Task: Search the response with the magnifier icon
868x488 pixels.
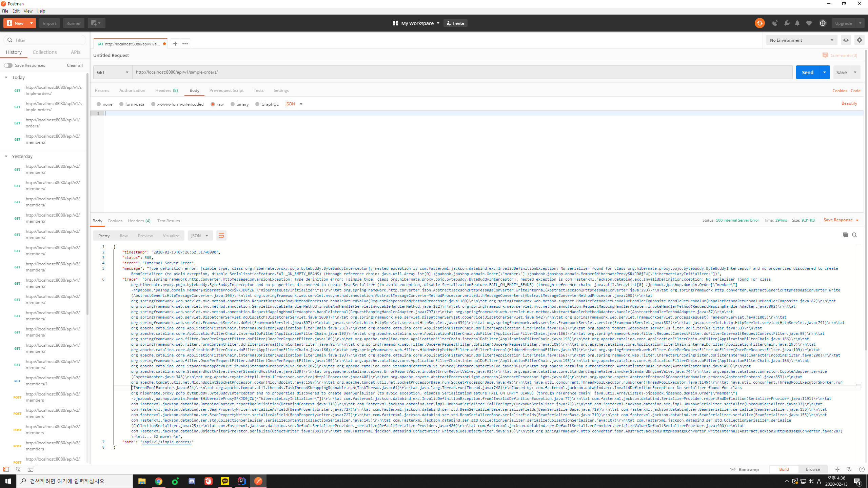Action: [x=854, y=235]
